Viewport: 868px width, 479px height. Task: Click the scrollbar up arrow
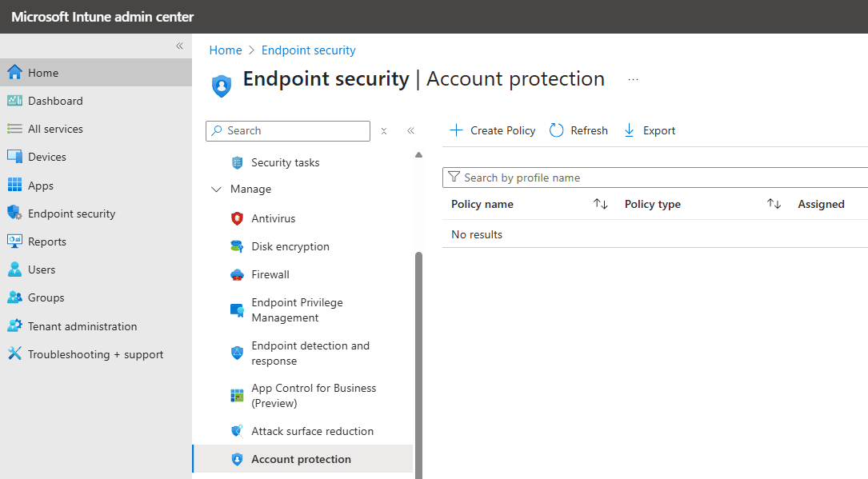click(x=418, y=155)
